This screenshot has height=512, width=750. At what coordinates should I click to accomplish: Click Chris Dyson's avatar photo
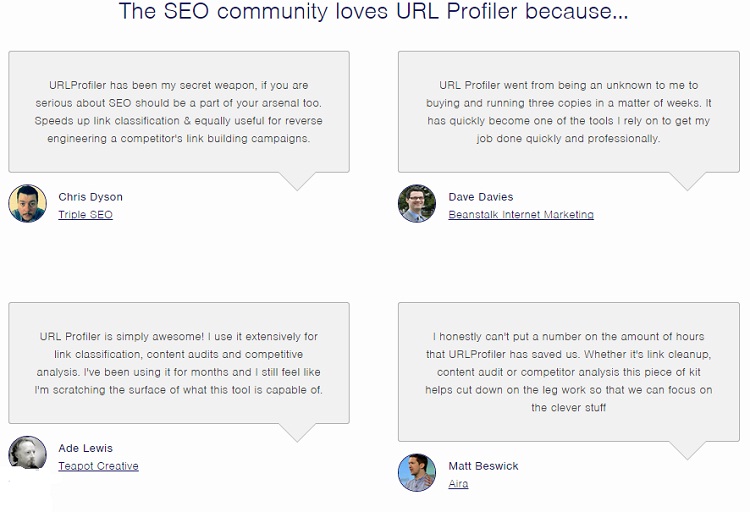pos(28,203)
